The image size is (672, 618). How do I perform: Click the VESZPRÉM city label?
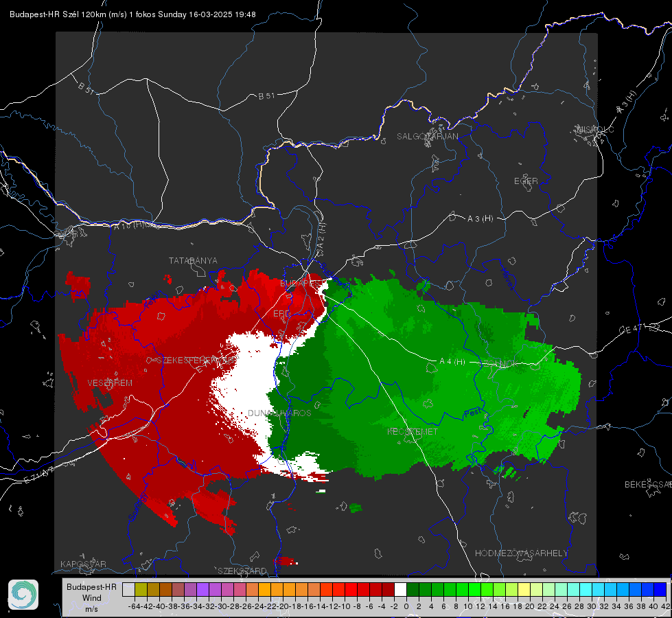point(110,383)
